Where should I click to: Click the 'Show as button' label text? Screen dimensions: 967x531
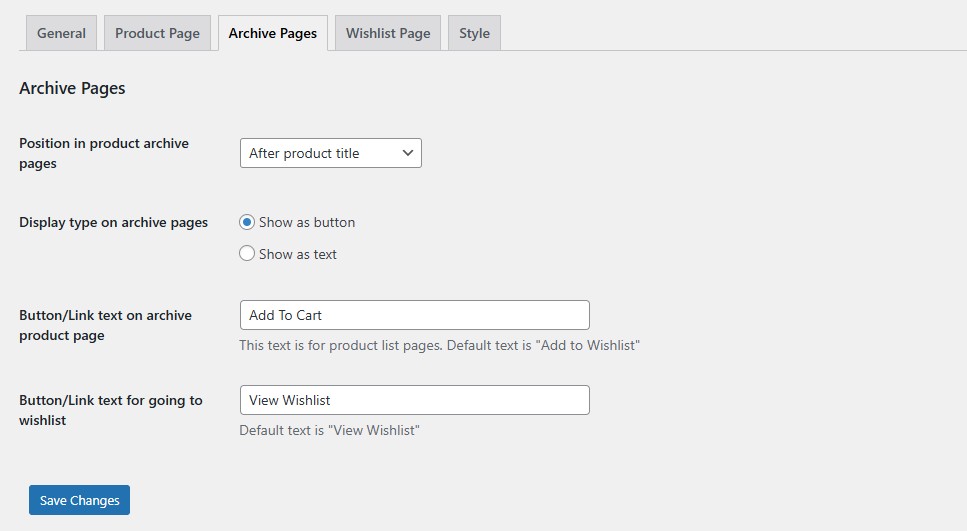tap(307, 222)
